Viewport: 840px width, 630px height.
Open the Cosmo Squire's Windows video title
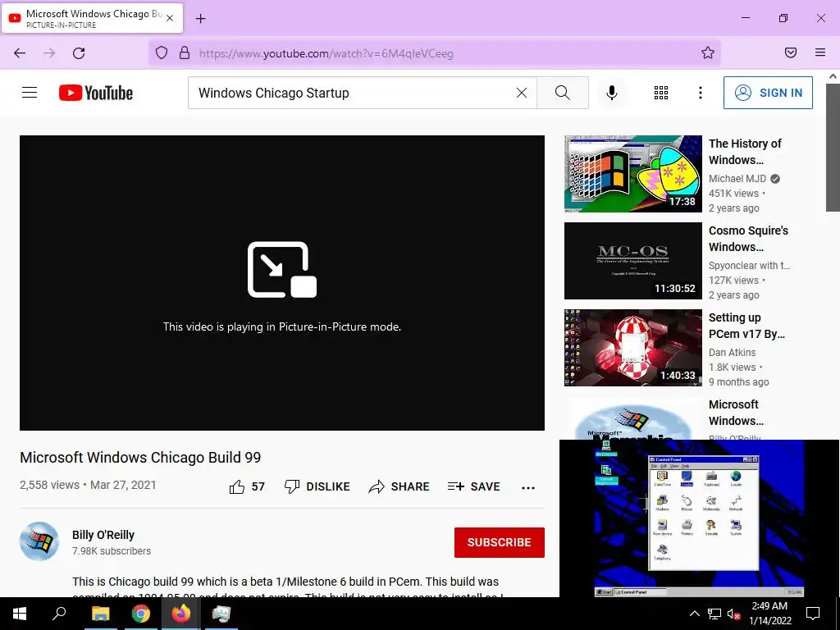coord(748,239)
